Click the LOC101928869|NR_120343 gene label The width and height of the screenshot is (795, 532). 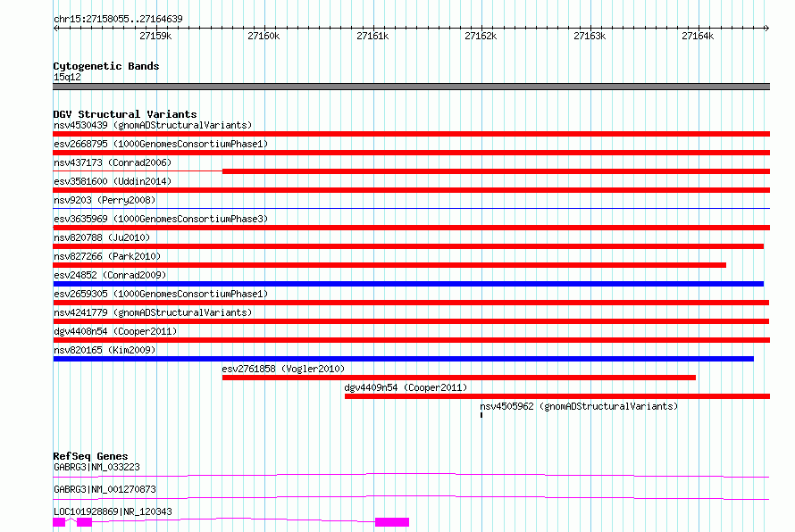coord(113,511)
